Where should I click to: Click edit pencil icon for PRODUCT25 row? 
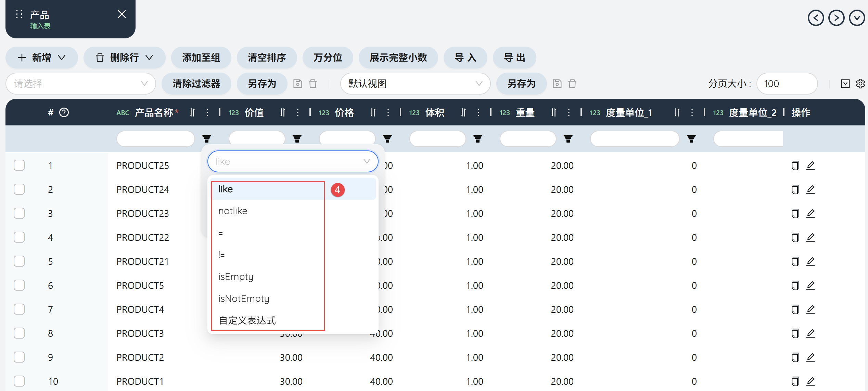pyautogui.click(x=810, y=166)
